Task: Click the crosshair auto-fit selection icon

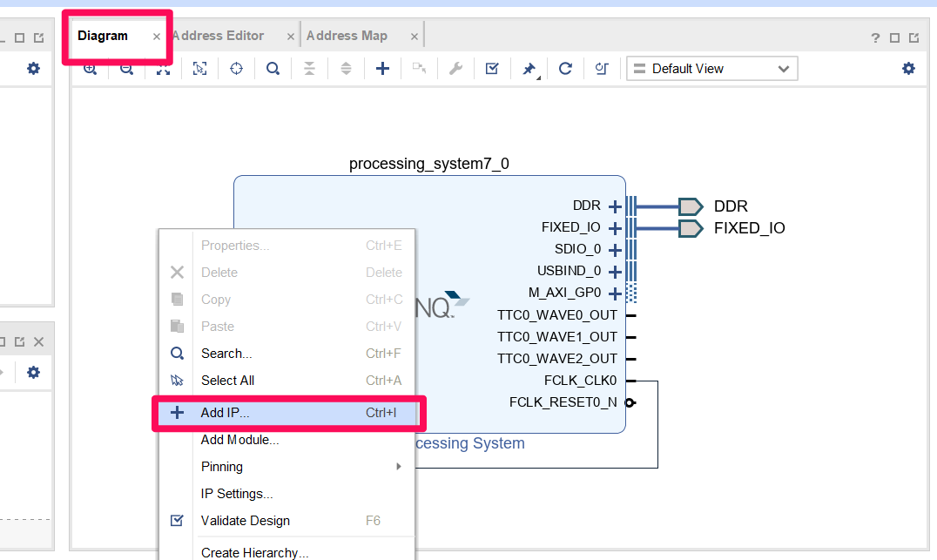Action: click(237, 69)
